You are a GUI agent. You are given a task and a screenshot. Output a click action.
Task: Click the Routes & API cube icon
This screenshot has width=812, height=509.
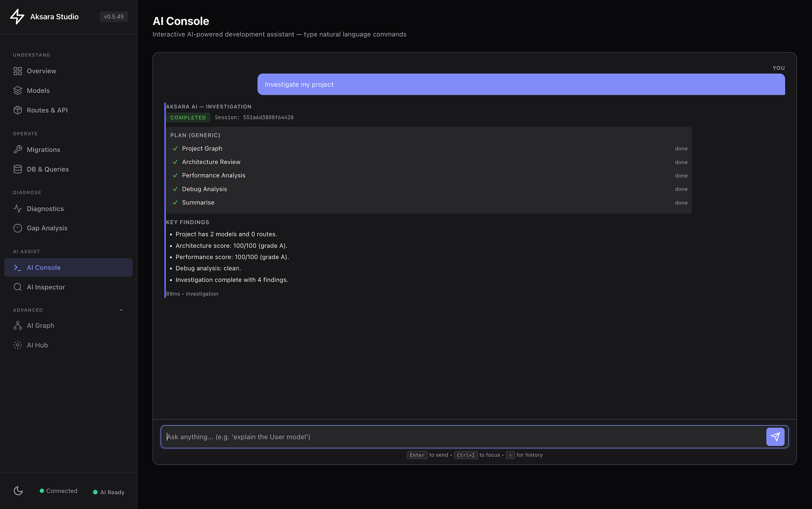tap(17, 110)
